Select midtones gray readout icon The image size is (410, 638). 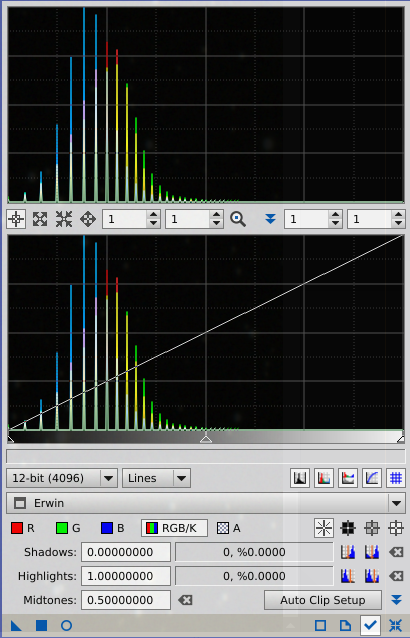click(x=372, y=528)
